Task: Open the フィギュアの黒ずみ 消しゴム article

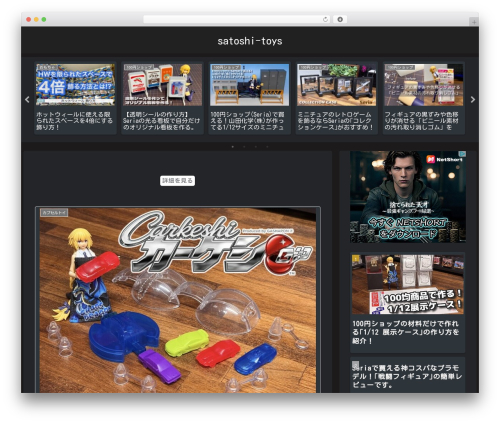Action: [x=424, y=98]
